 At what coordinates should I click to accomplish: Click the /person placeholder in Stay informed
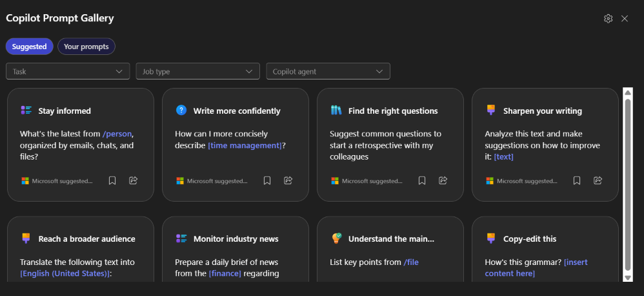click(x=117, y=134)
